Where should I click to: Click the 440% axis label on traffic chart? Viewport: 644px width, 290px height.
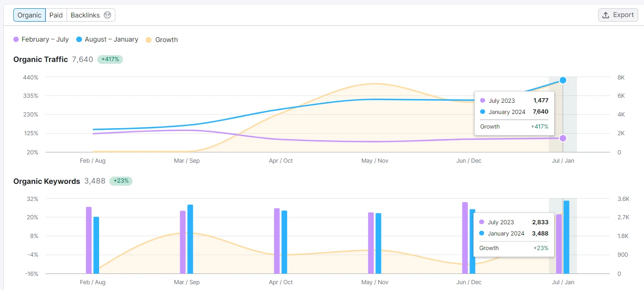tap(31, 77)
